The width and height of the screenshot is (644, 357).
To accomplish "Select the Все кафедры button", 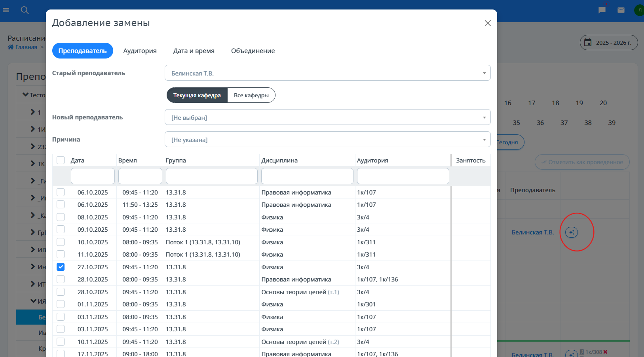I will point(251,95).
